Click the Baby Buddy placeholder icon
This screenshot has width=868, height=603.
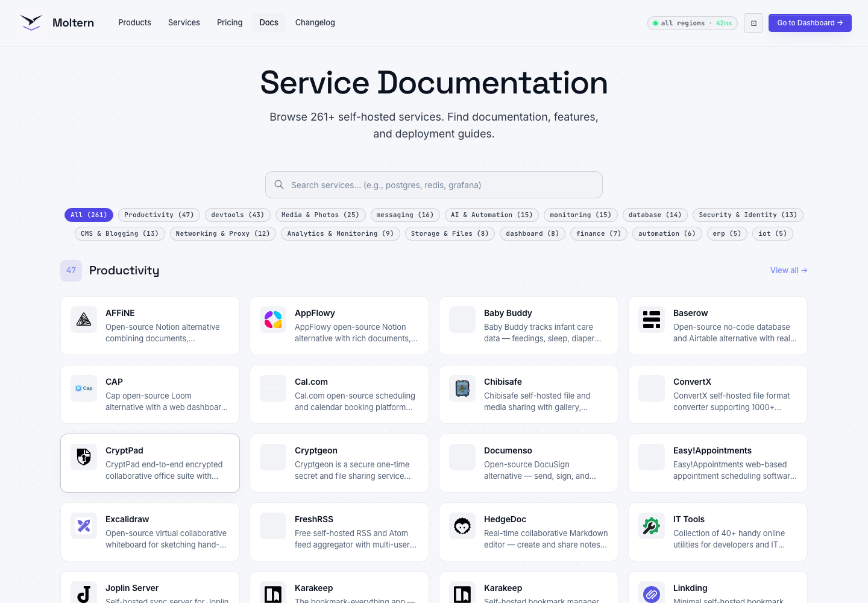point(462,320)
